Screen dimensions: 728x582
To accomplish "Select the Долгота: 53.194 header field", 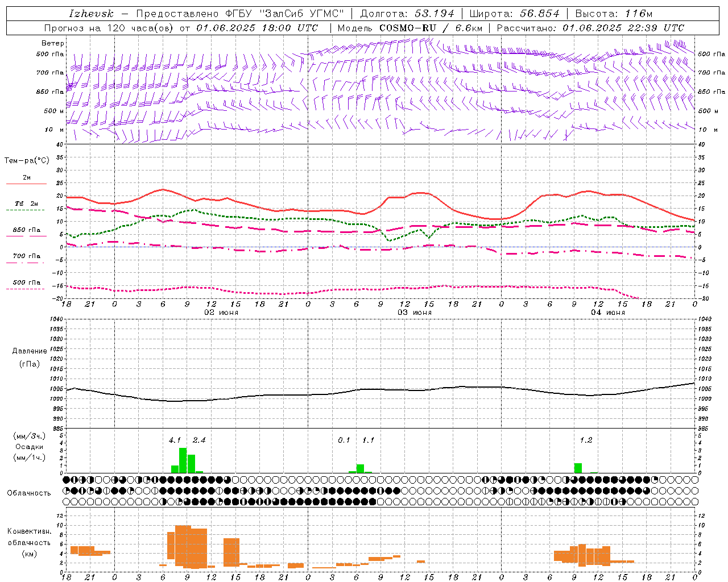I will pos(407,14).
